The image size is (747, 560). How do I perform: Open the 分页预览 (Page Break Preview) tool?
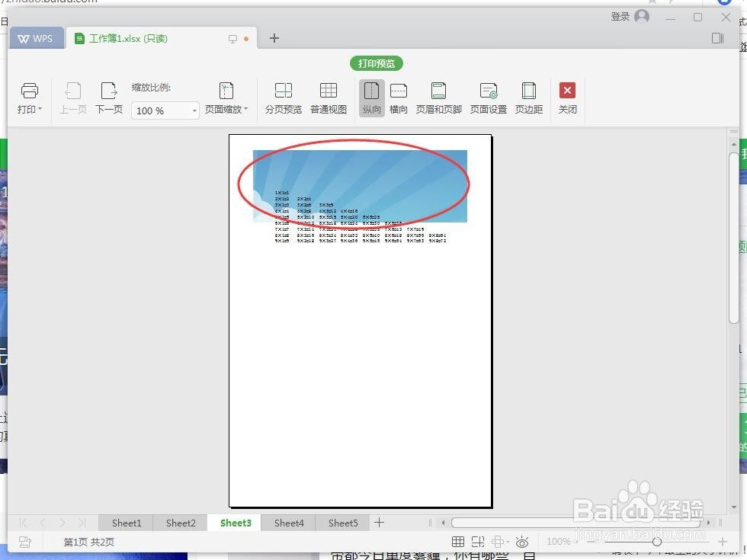coord(283,98)
